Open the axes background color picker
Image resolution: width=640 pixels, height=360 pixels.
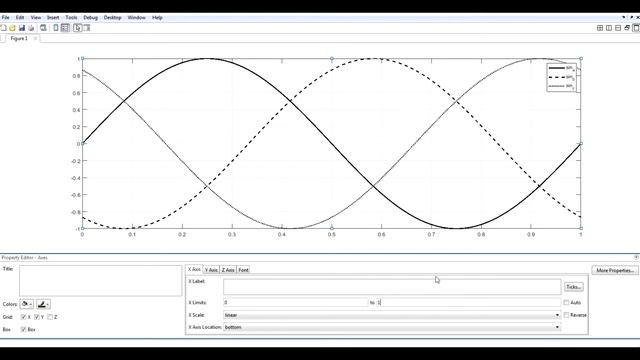pos(27,304)
